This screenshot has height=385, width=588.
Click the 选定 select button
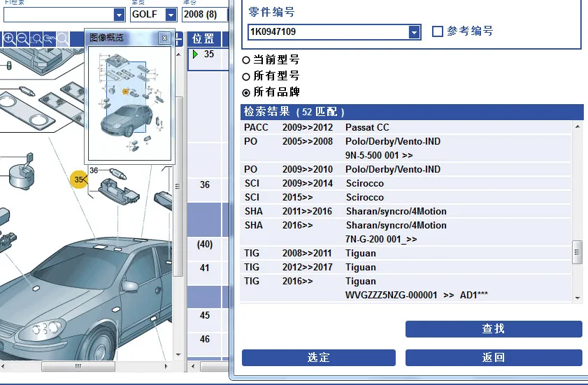318,358
